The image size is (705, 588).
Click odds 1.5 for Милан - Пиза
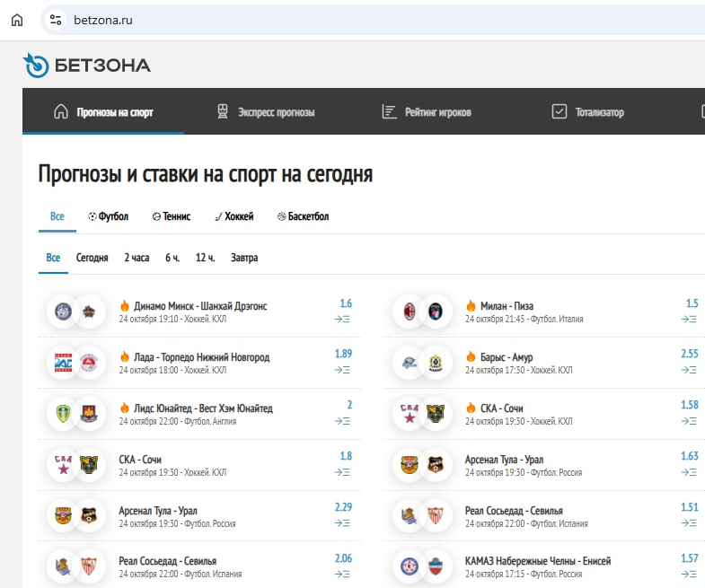[x=692, y=303]
